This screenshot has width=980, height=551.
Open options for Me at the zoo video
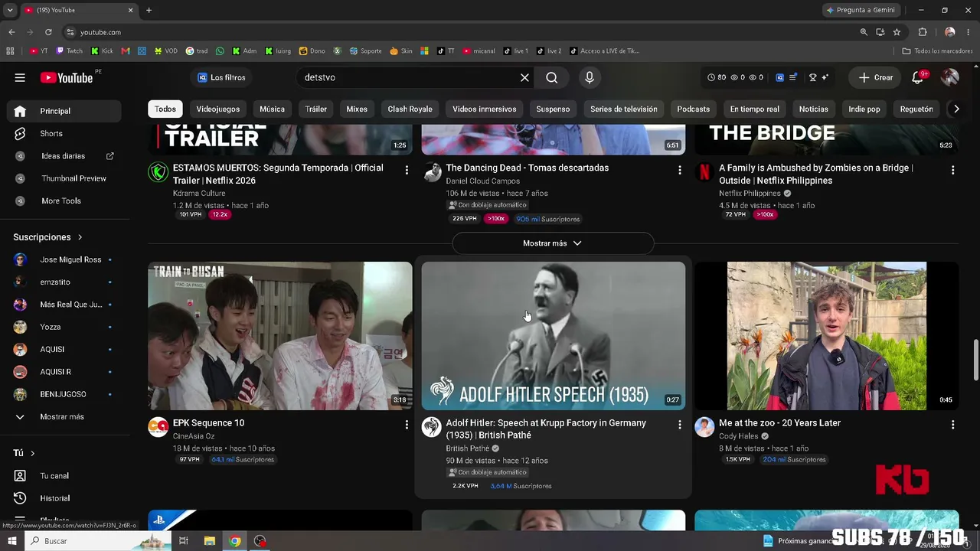click(952, 425)
